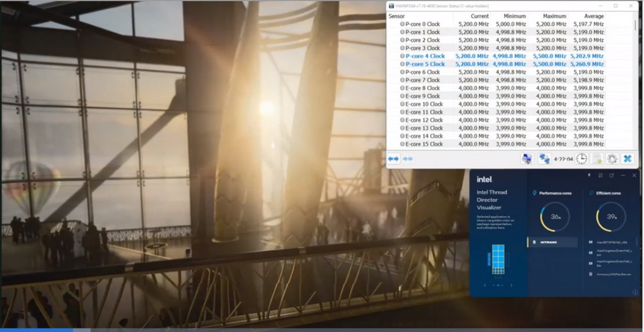This screenshot has width=644, height=332.
Task: Click the P-core 4 average value 5,202.9 MHz
Action: click(587, 56)
